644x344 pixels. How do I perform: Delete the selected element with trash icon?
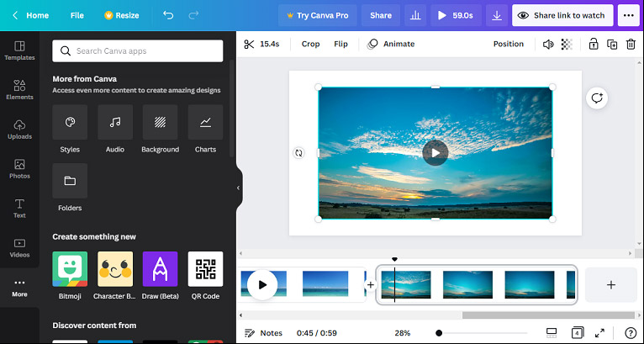click(x=631, y=44)
